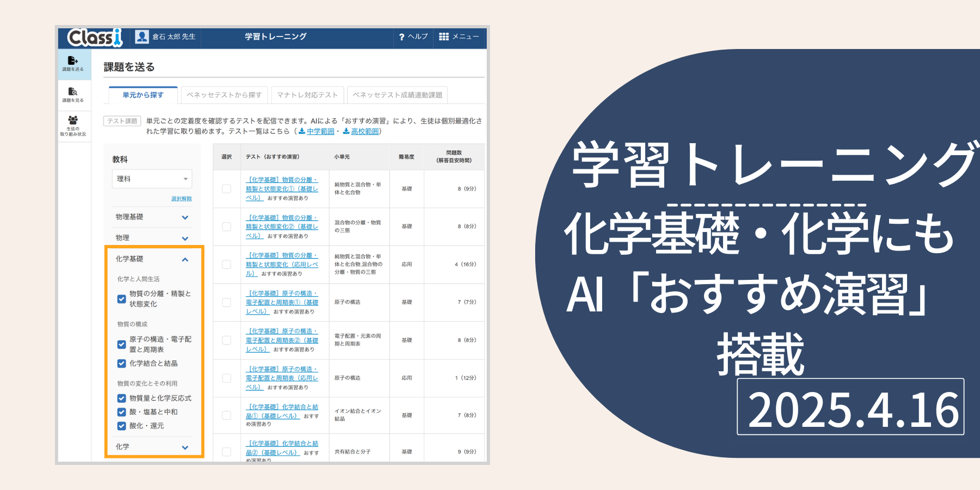Select the 電子配置と周期表② row checkbox

226,340
